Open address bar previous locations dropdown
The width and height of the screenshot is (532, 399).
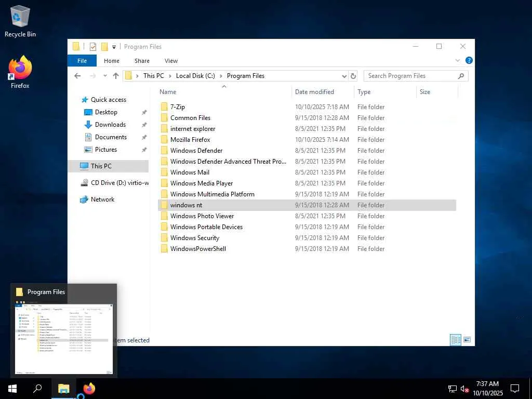(x=344, y=76)
